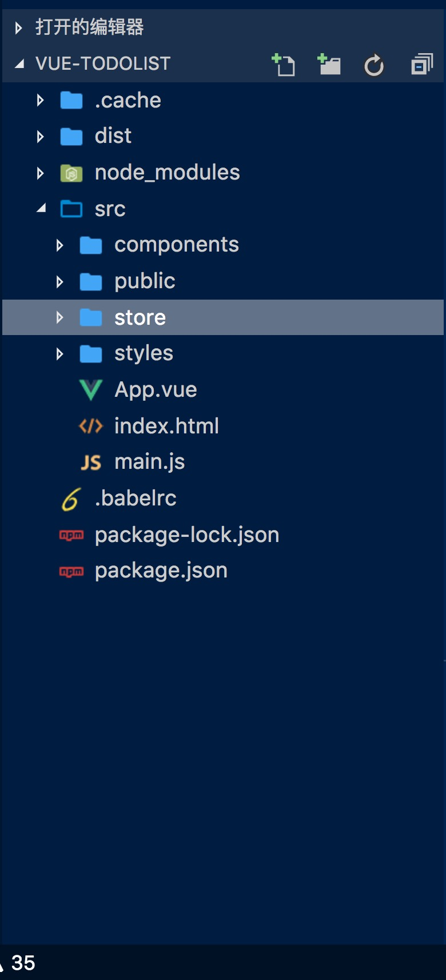Click the New File icon
Viewport: 446px width, 980px height.
(x=284, y=65)
